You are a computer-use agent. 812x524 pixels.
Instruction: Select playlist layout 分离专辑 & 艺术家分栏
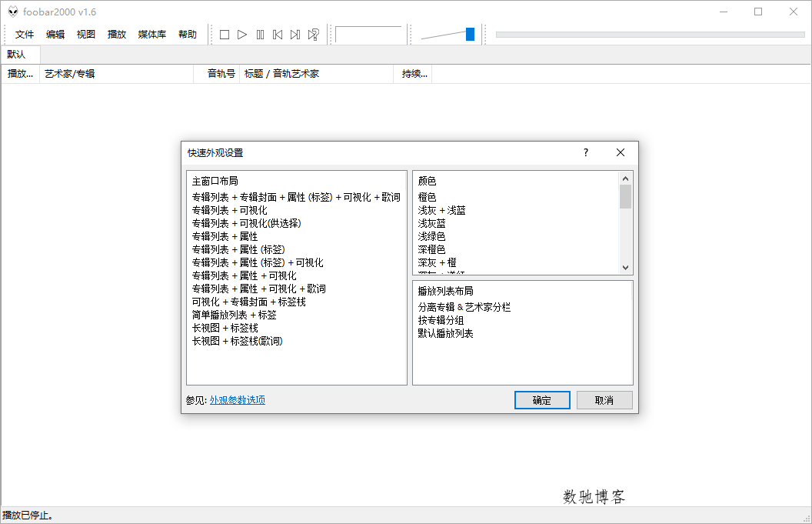tap(464, 307)
